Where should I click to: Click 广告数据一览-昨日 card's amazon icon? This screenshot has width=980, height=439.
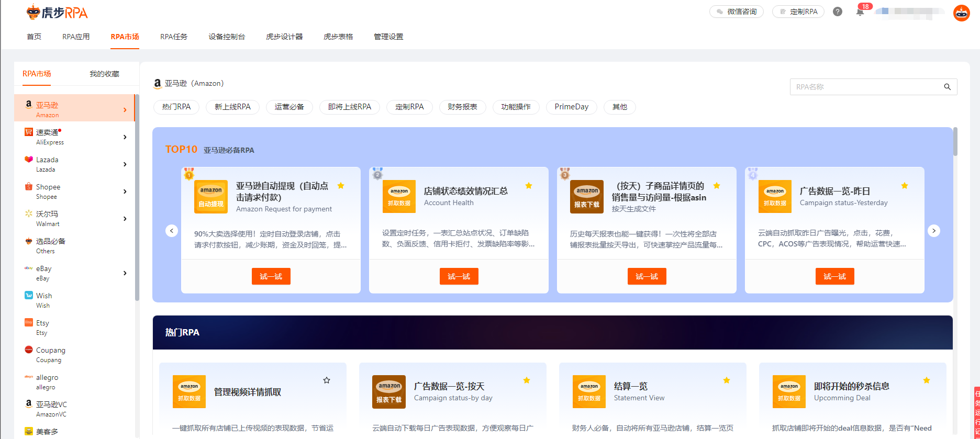tap(775, 196)
